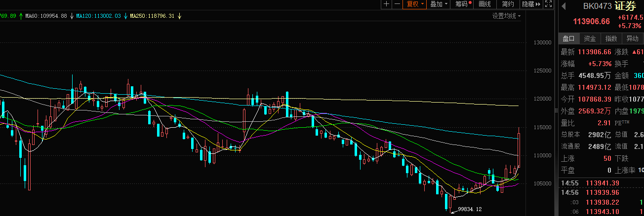Toggle fullscreen chart expand icon
644x216 pixels.
(x=548, y=4)
